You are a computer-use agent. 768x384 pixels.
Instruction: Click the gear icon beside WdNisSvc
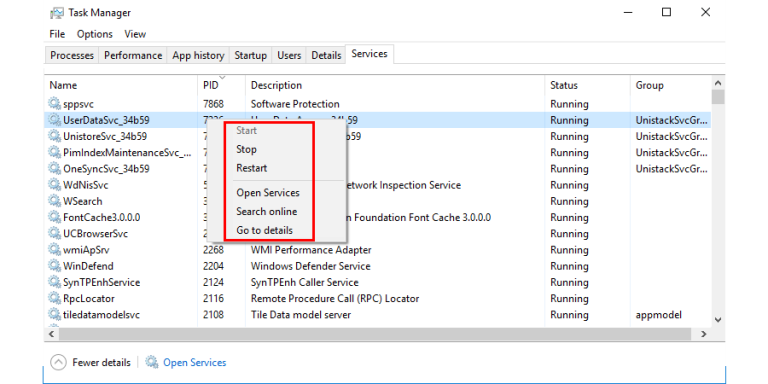(54, 185)
